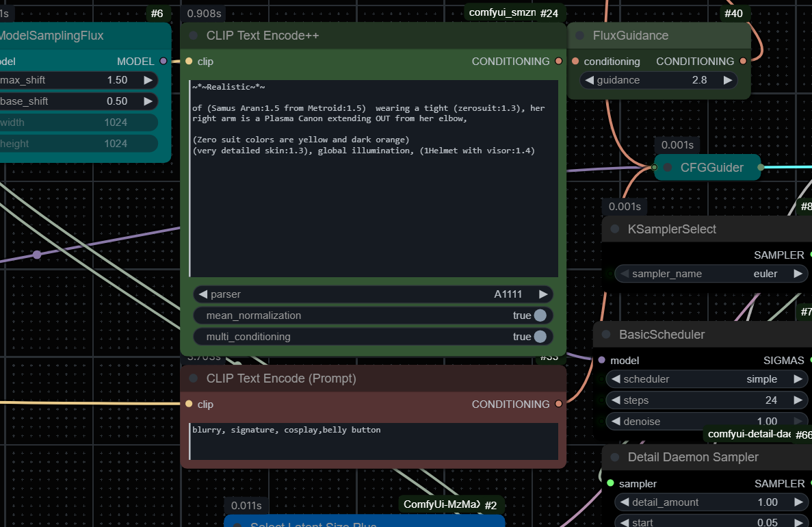Decrease denoise value with left arrow
812x527 pixels.
tap(616, 422)
